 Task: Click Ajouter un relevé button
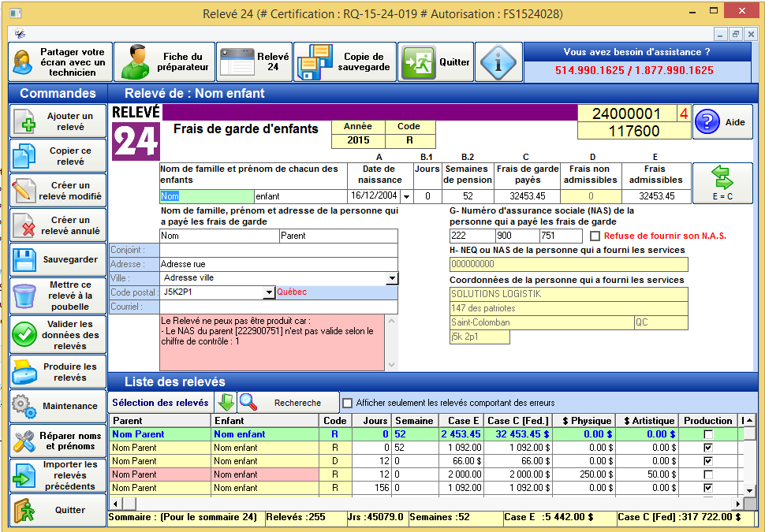58,121
